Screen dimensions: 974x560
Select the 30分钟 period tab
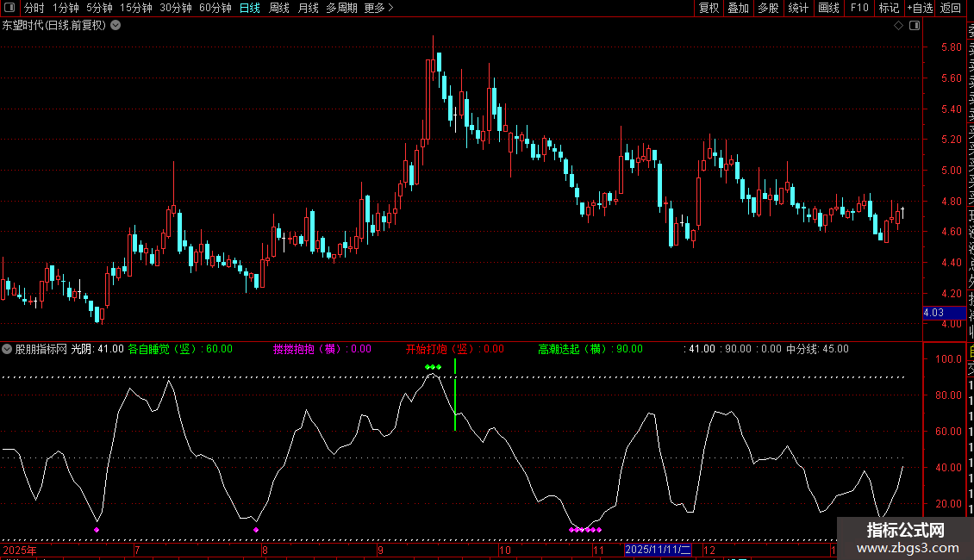pyautogui.click(x=176, y=8)
